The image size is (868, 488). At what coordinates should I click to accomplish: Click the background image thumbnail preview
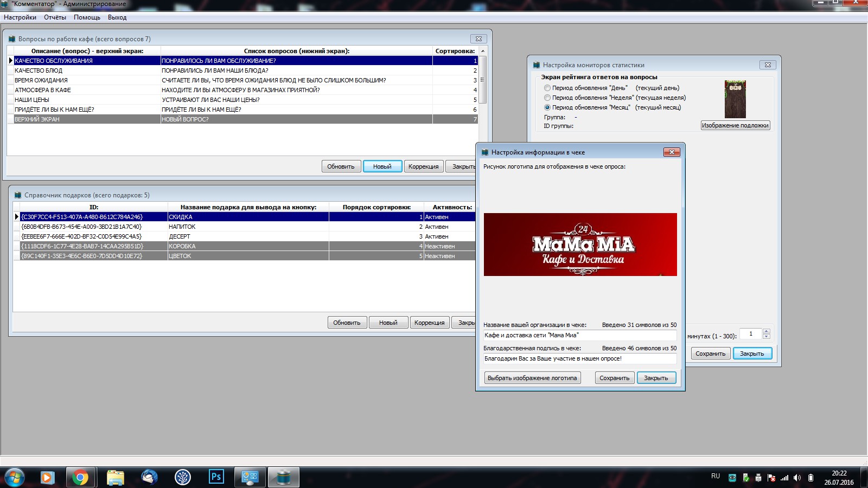click(x=735, y=99)
